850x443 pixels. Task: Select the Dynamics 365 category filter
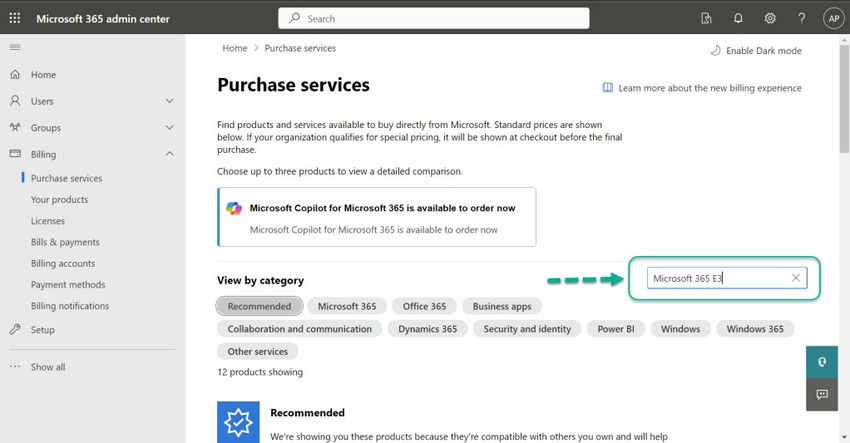coord(428,329)
